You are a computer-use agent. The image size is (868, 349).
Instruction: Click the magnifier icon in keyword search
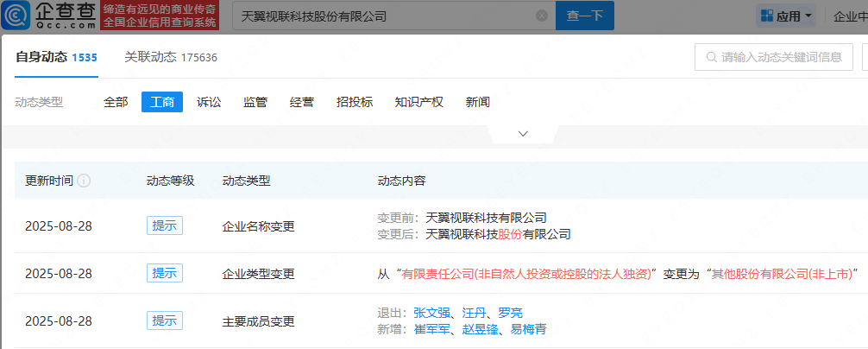711,58
